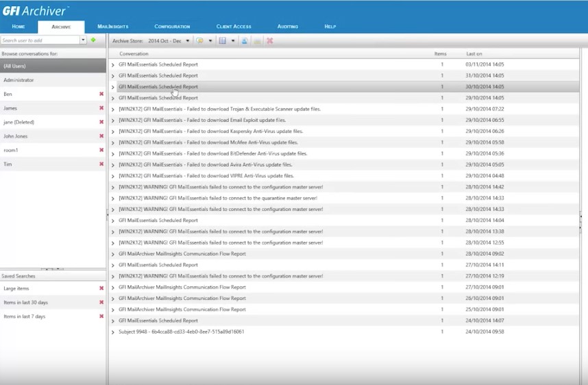Open the columns layout icon in the toolbar
Screen dimensions: 588x385
pyautogui.click(x=222, y=40)
